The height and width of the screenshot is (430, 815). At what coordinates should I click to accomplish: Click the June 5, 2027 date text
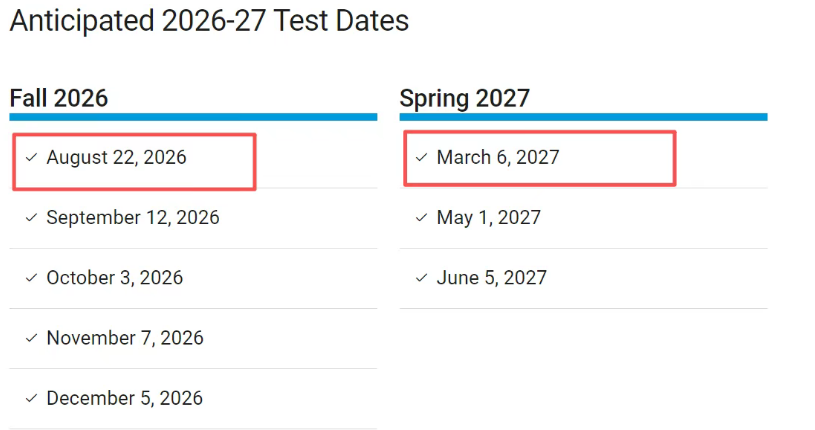click(492, 278)
